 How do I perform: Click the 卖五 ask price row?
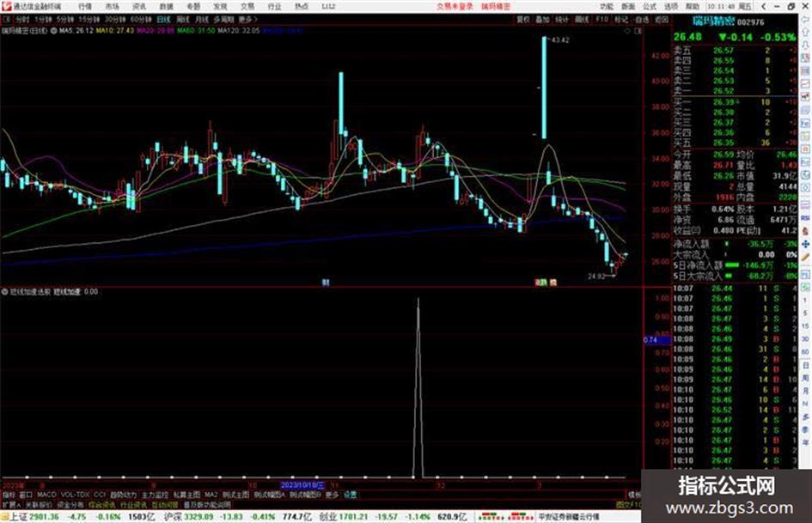[735, 50]
